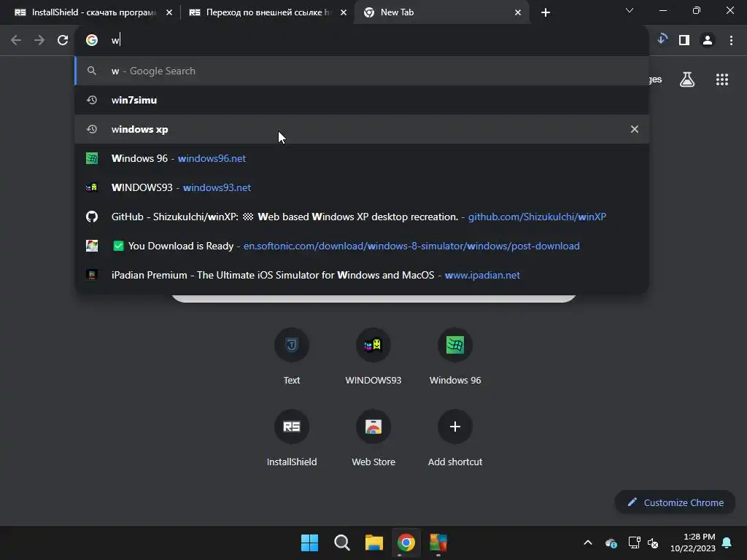
Task: Open the Windows 96 shortcut tile
Action: tap(455, 356)
